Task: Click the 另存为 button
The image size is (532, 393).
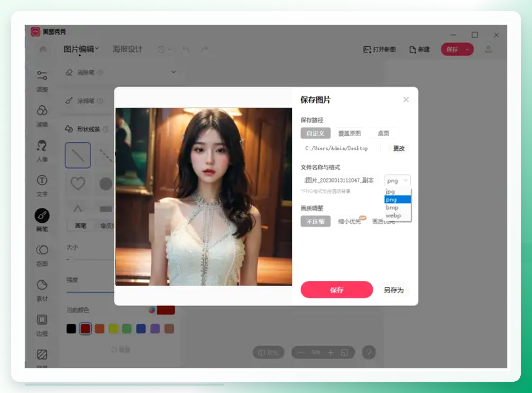Action: 394,290
